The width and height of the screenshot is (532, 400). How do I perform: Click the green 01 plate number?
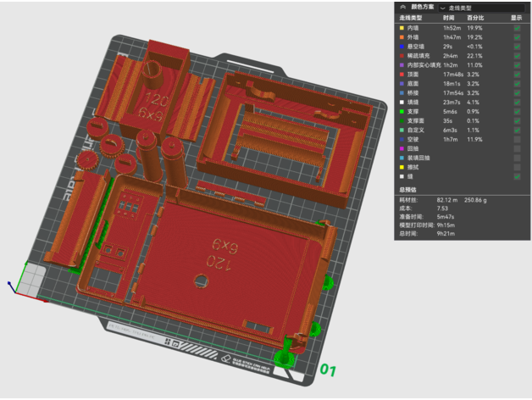point(328,370)
